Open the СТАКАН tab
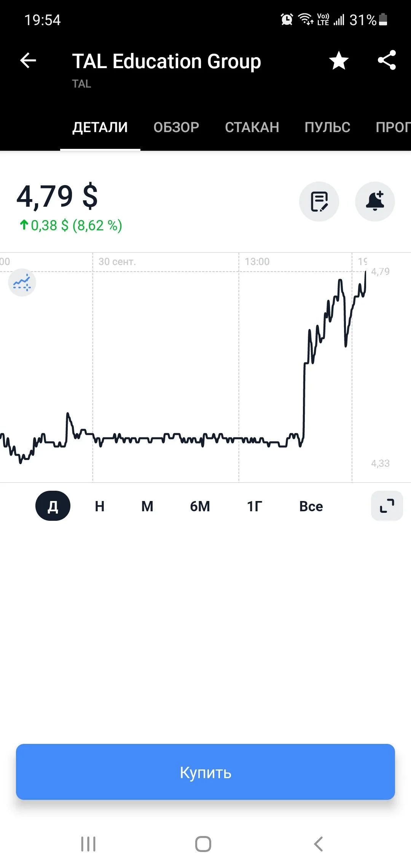The width and height of the screenshot is (411, 868). point(252,127)
